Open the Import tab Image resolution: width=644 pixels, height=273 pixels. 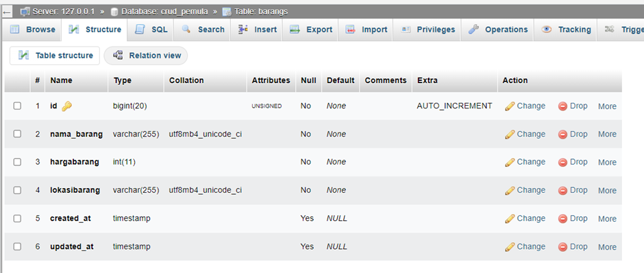click(366, 29)
